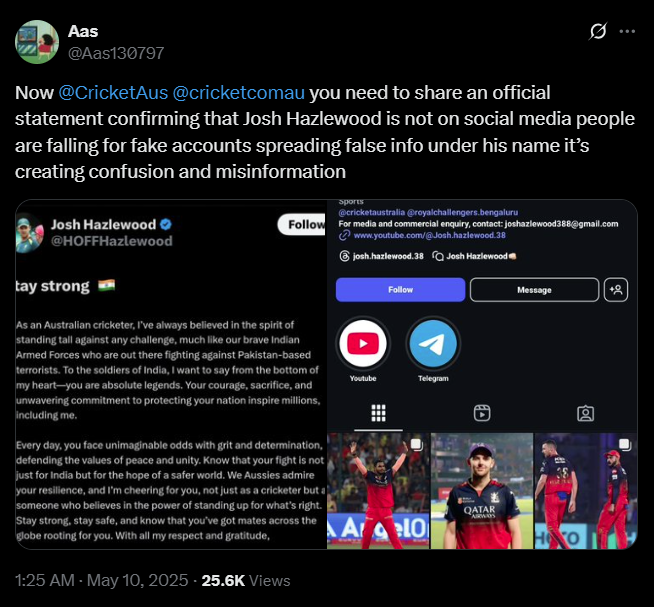Click the blue verified badge icon
Screen dimensions: 654x607
point(166,224)
